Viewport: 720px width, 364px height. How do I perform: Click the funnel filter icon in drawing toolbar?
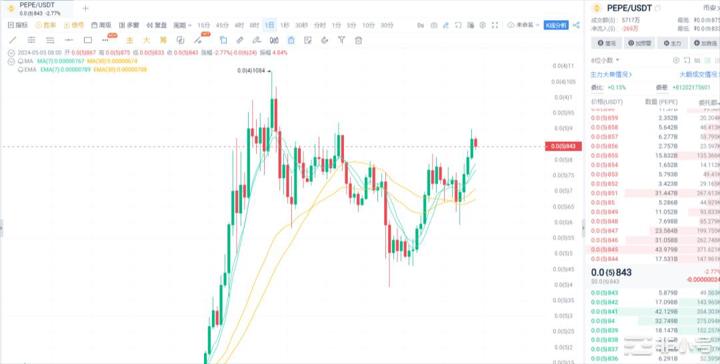(341, 40)
